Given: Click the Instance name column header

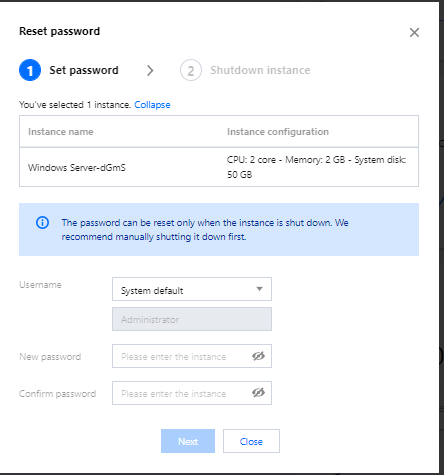Looking at the screenshot, I should coord(61,132).
